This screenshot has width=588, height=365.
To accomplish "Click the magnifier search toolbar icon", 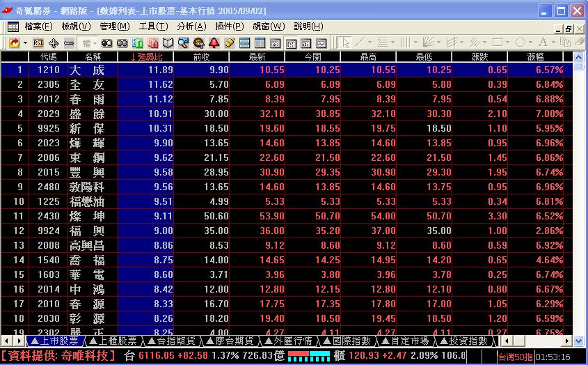I will point(183,42).
